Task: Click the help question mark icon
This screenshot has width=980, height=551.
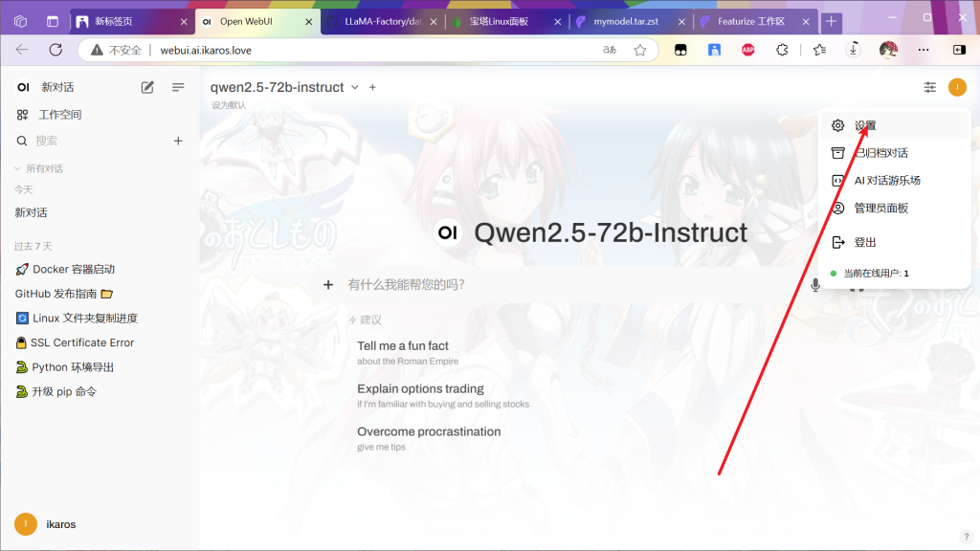Action: tap(967, 537)
